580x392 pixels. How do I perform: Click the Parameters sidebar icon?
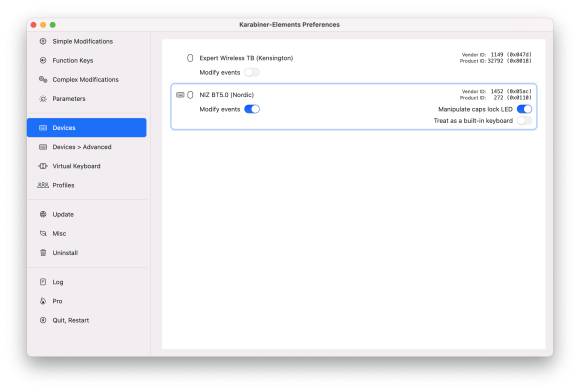[x=43, y=99]
